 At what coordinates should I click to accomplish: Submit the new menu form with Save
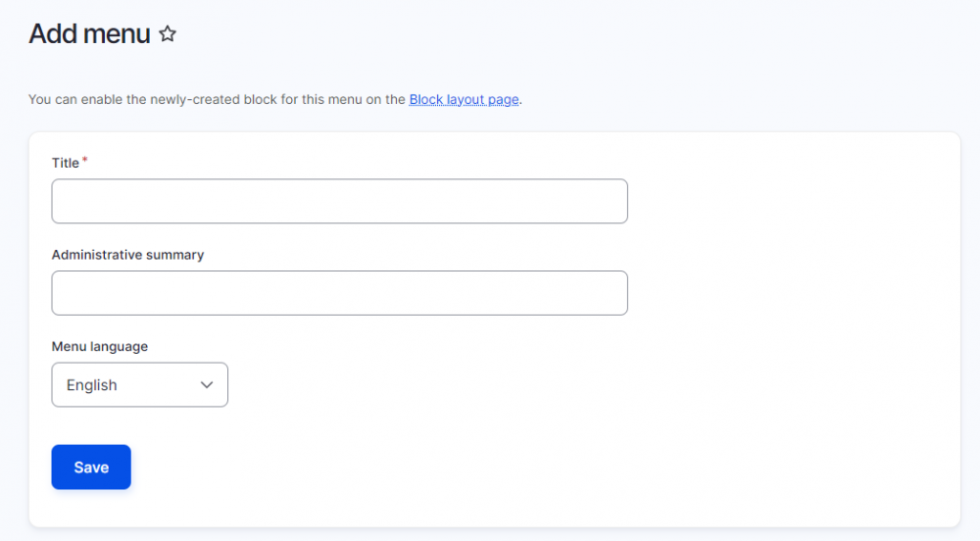[x=91, y=467]
